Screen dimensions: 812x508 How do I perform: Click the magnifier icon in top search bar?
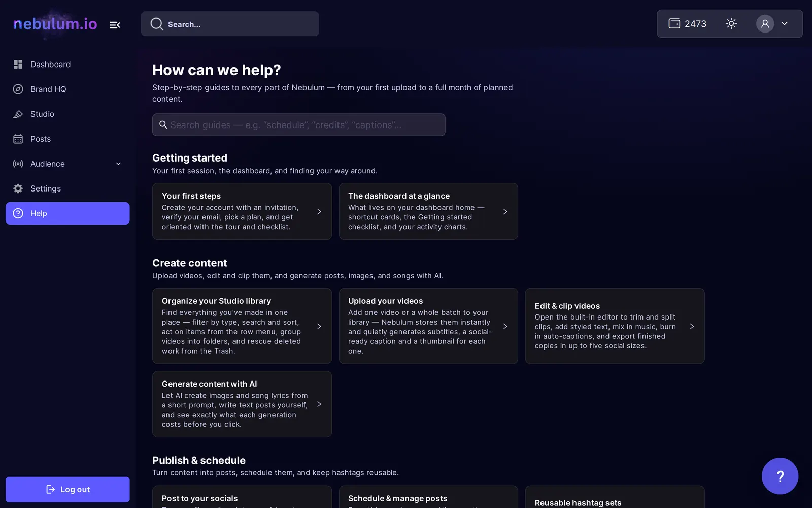pyautogui.click(x=157, y=24)
